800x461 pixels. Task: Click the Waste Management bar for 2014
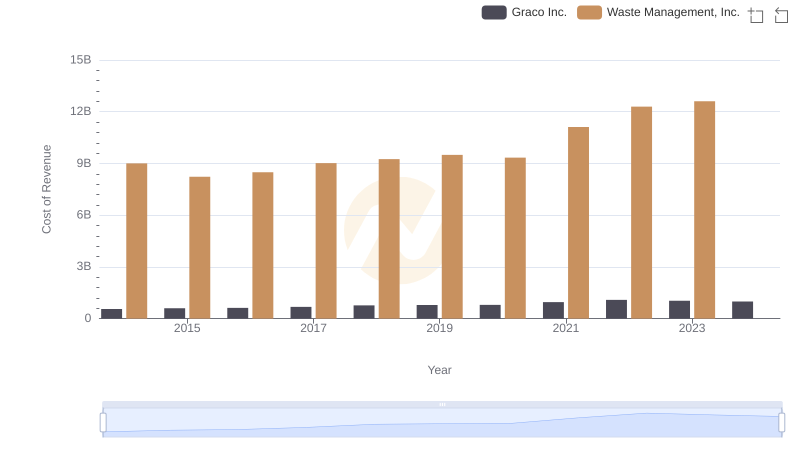pos(137,241)
